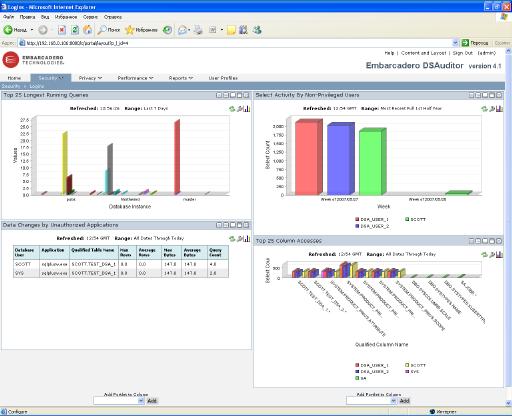Refresh the page via IE toolbar icon
This screenshot has height=416, width=512.
[75, 30]
